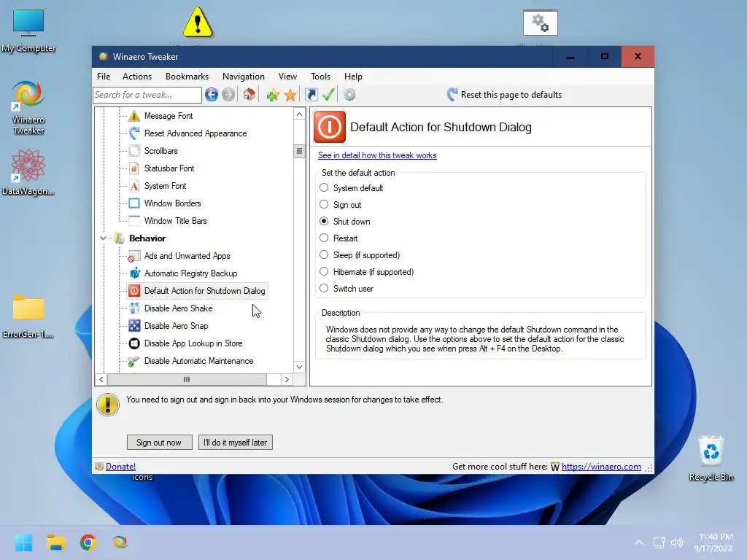The height and width of the screenshot is (560, 747).
Task: Select the Restart radio option
Action: click(x=324, y=238)
